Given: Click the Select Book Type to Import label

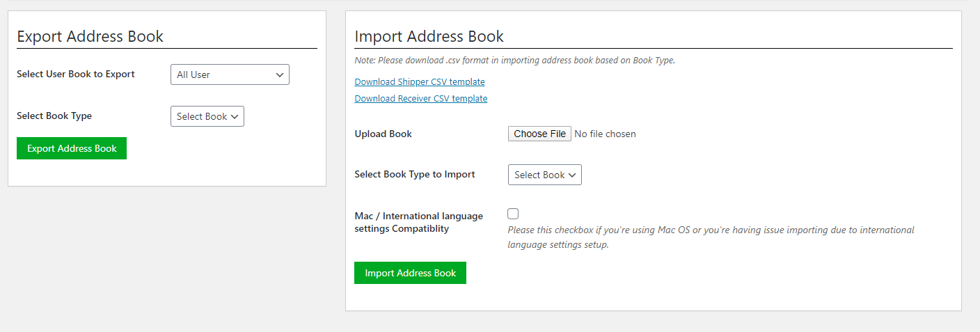Looking at the screenshot, I should pos(415,174).
